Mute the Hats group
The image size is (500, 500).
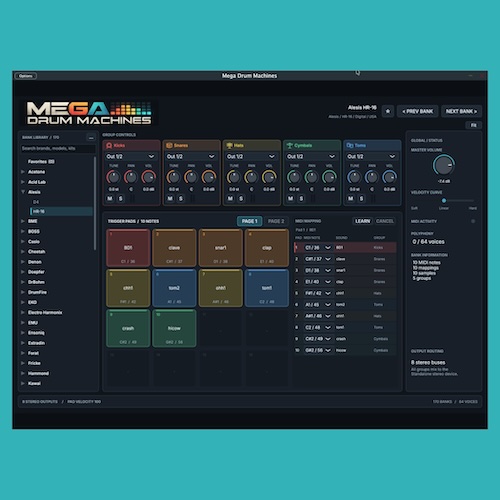(230, 199)
